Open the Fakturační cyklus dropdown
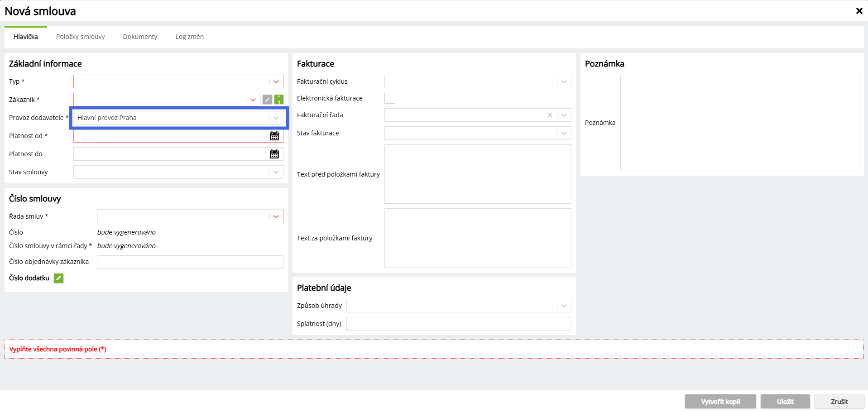The image size is (868, 412). pos(564,81)
